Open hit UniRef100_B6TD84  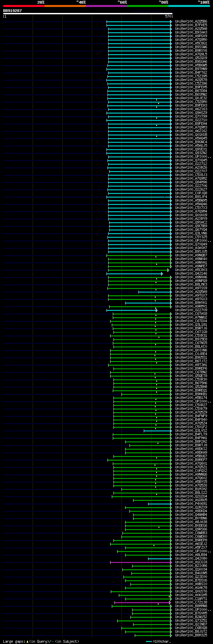pos(191,91)
